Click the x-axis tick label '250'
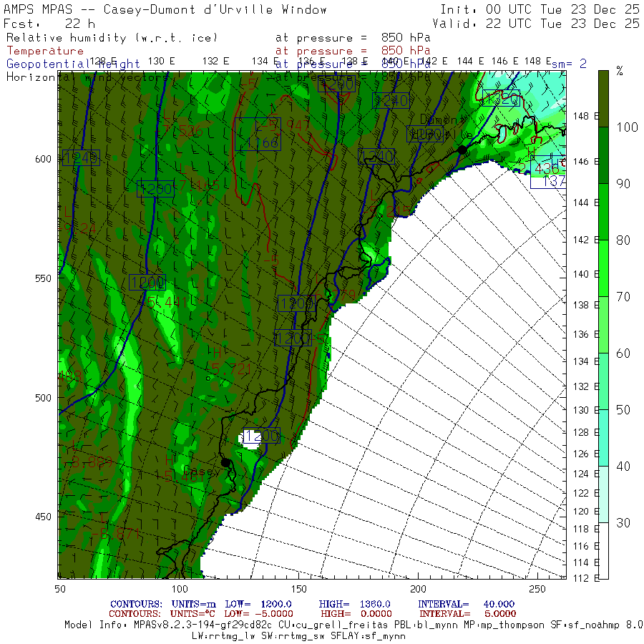 (537, 589)
